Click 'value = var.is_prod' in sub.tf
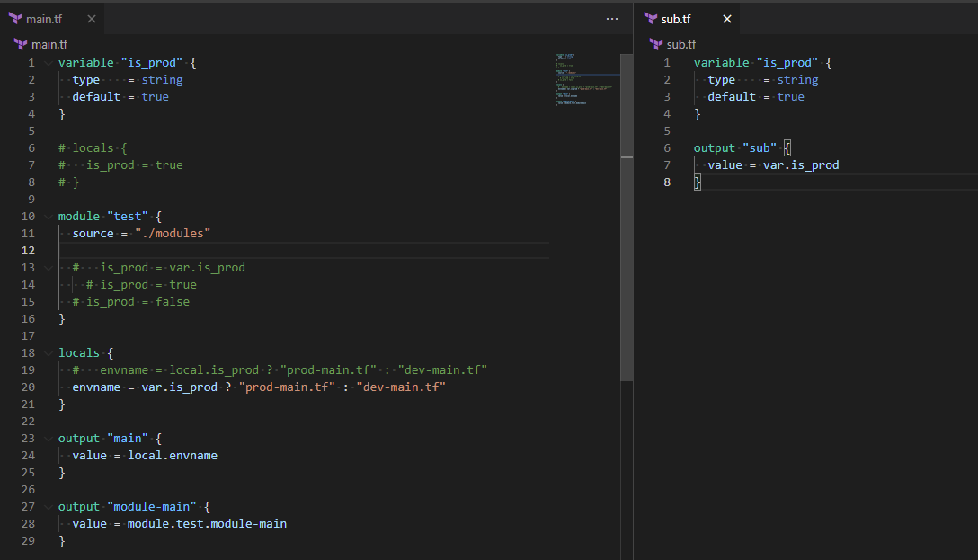Screen dimensions: 978x560 tap(773, 165)
